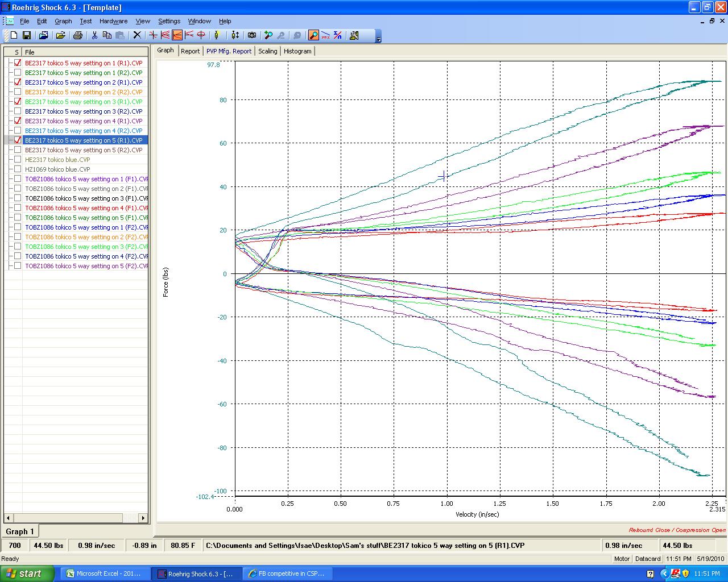Uncheck BE2317 setting on 1 (R1) file
The image size is (728, 582).
18,63
